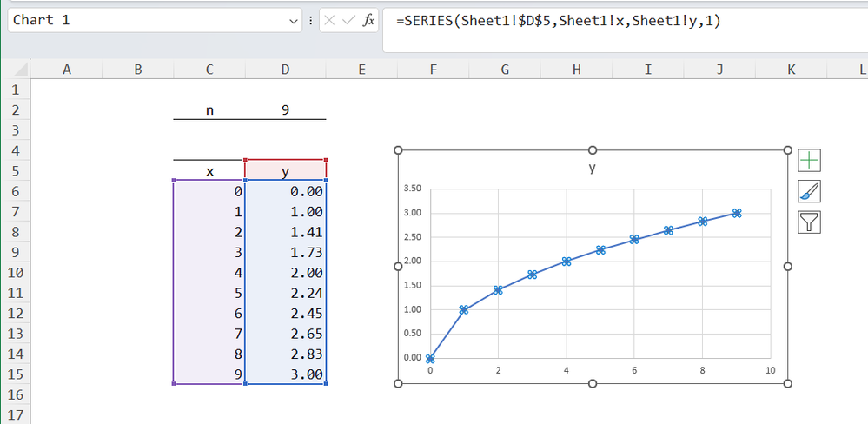
Task: Open the Chart Elements plus button
Action: coord(809,161)
